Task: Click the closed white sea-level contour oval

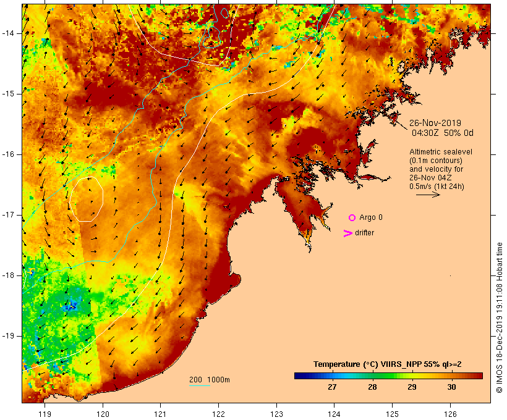Action: coord(87,199)
